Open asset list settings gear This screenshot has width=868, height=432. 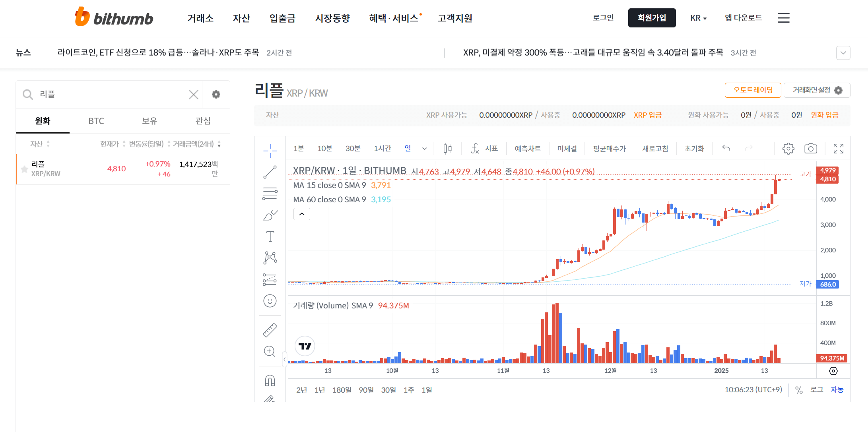point(216,94)
